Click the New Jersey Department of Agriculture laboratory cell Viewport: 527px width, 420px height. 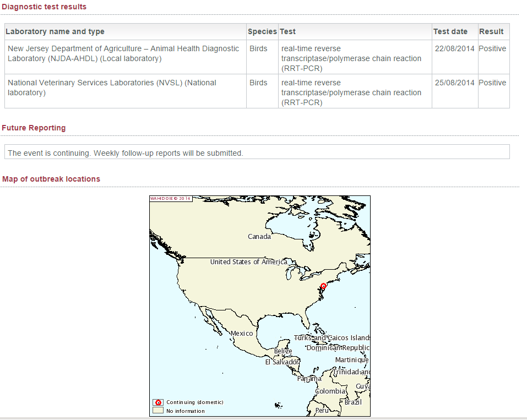pyautogui.click(x=126, y=57)
